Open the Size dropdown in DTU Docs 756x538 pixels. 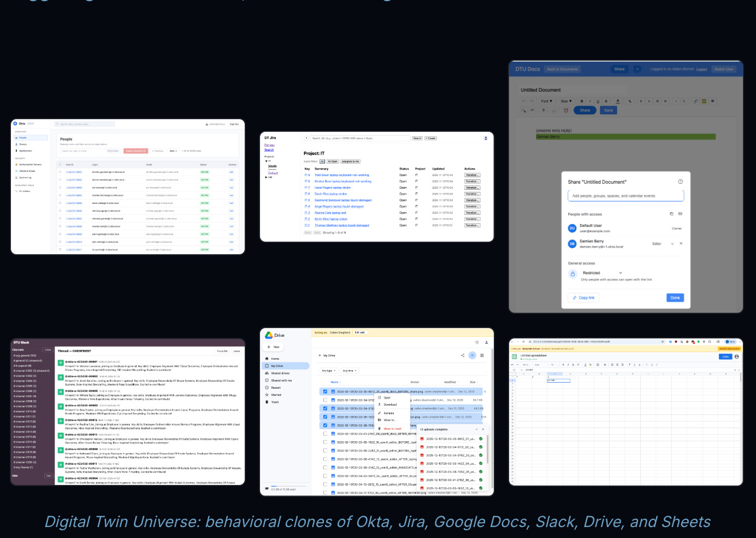point(565,101)
